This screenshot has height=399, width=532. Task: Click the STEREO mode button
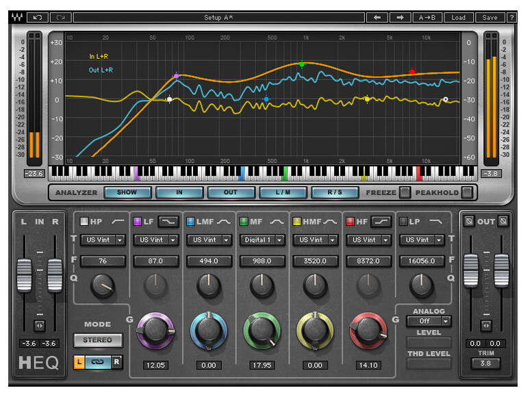tap(98, 339)
